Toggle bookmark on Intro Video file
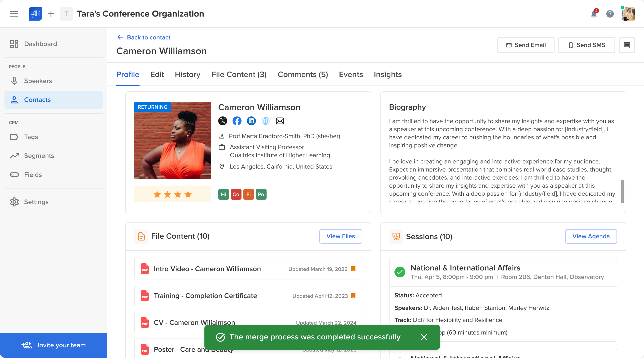This screenshot has width=644, height=358. [x=353, y=269]
